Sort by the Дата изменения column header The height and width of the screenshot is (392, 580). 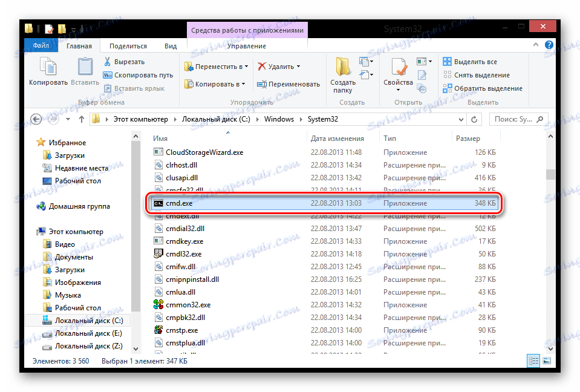click(x=337, y=139)
